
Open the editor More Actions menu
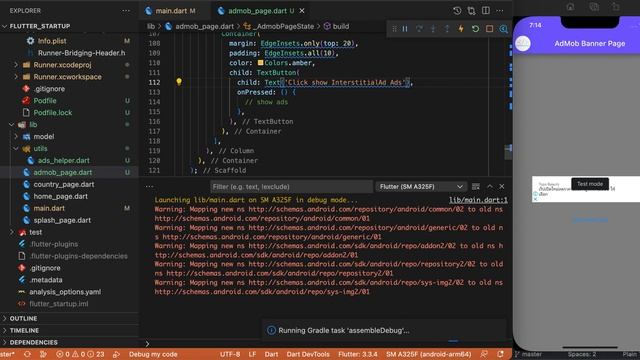(500, 11)
